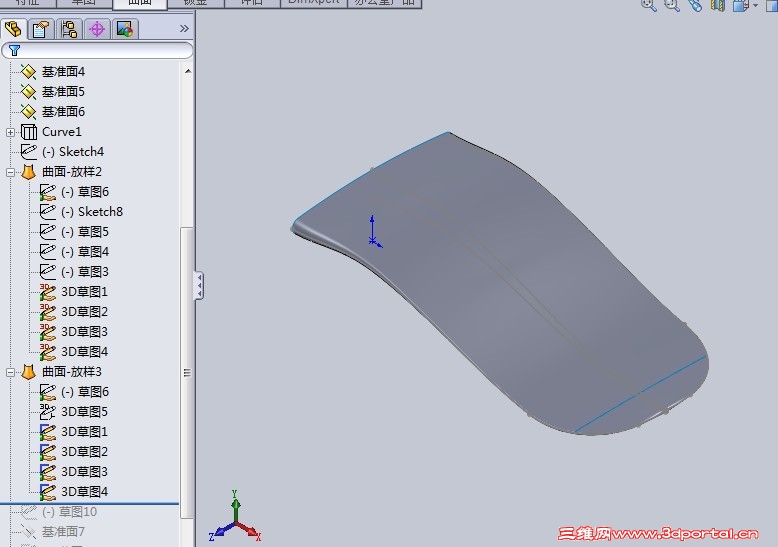This screenshot has width=778, height=547.
Task: Select (-) 草图3 sketch
Action: pos(84,272)
